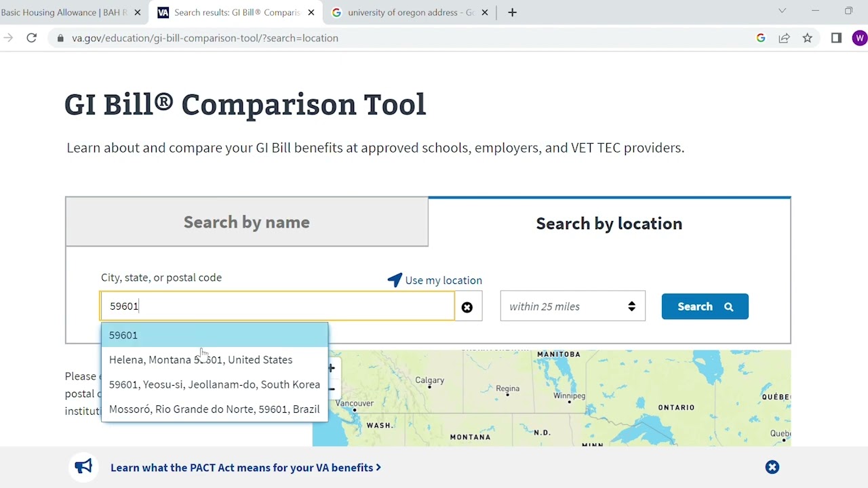Select the Search results GI Bill tab
The width and height of the screenshot is (868, 488).
tap(237, 12)
